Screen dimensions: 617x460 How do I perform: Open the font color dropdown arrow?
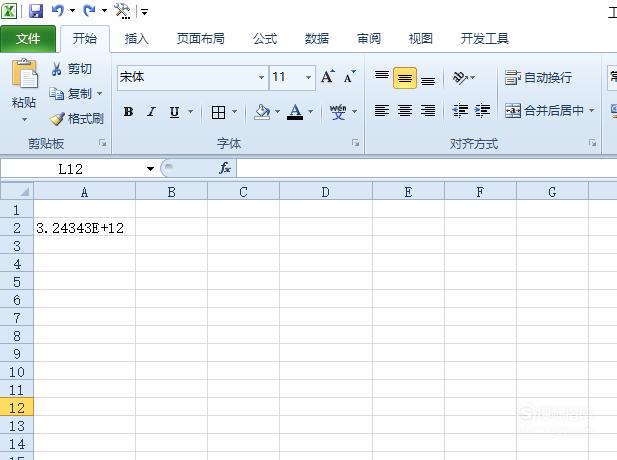point(310,112)
